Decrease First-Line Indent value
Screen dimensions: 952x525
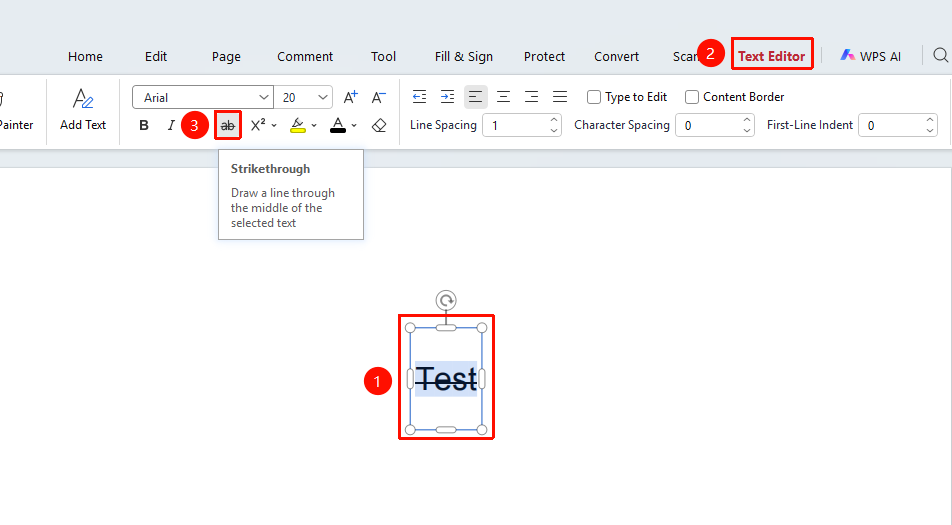tap(930, 130)
